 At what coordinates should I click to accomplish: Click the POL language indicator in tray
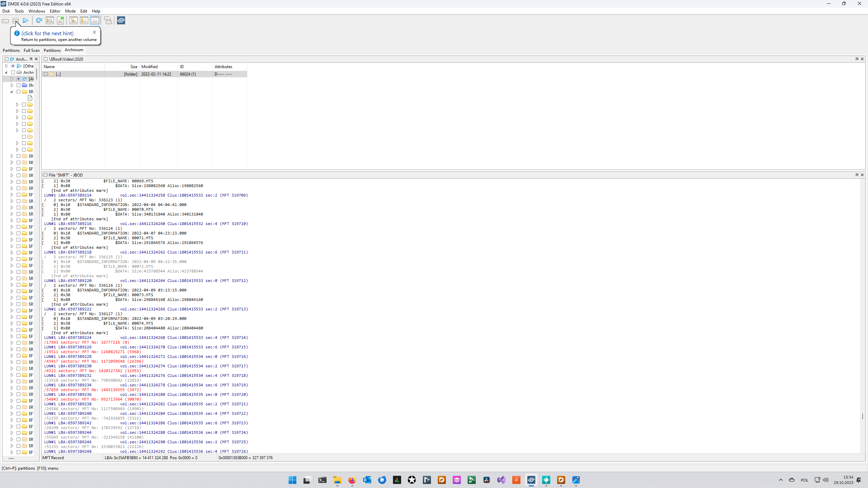click(804, 480)
